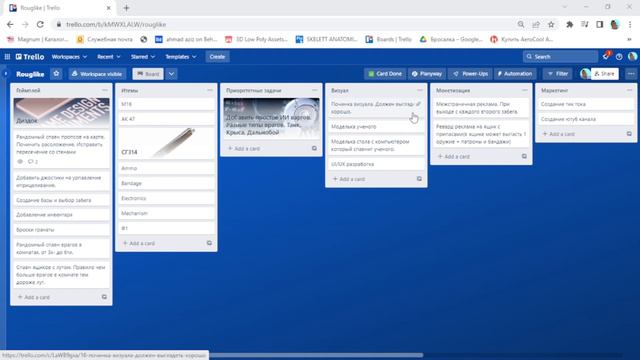Select the Board view button
Image resolution: width=640 pixels, height=360 pixels.
pyautogui.click(x=148, y=74)
